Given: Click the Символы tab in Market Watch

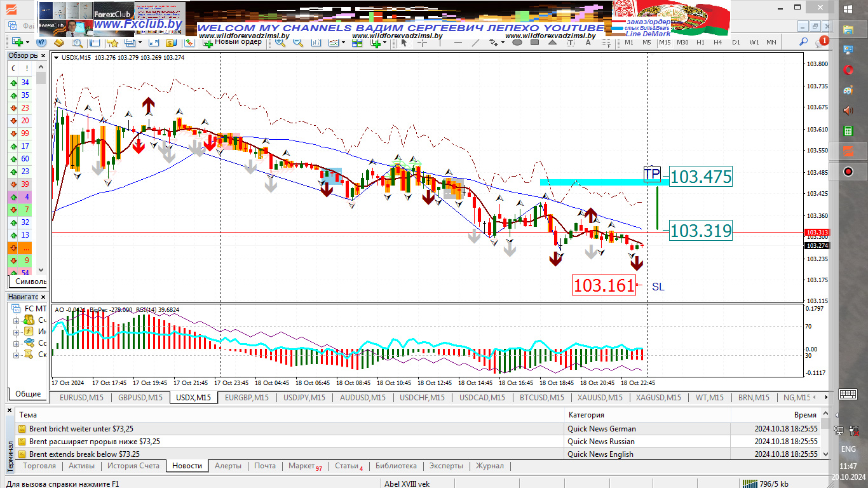Looking at the screenshot, I should click(28, 281).
